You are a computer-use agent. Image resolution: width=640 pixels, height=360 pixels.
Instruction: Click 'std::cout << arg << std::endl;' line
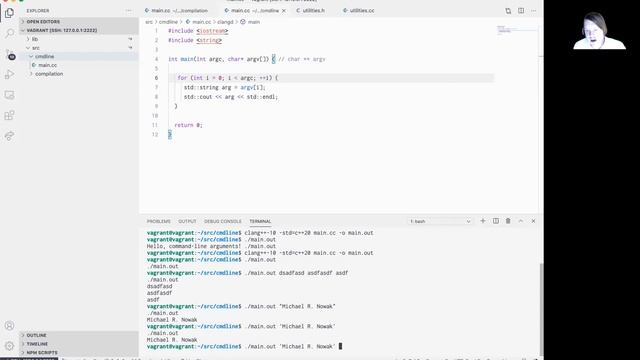(x=231, y=97)
